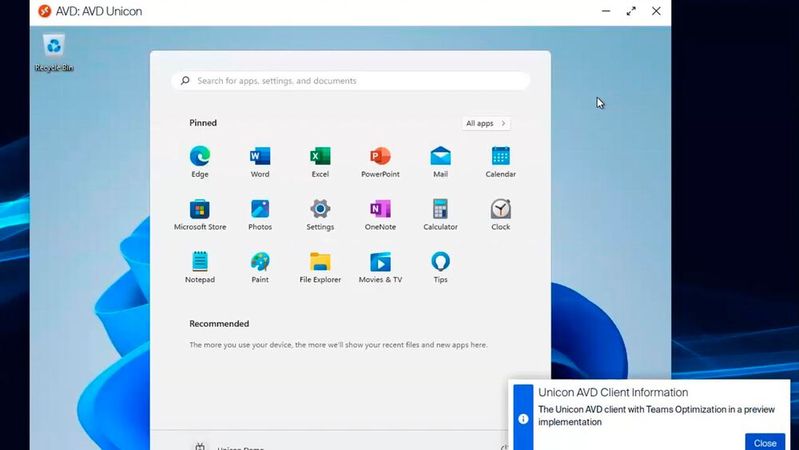Click the search magnifier icon
Viewport: 799px width, 450px height.
185,81
